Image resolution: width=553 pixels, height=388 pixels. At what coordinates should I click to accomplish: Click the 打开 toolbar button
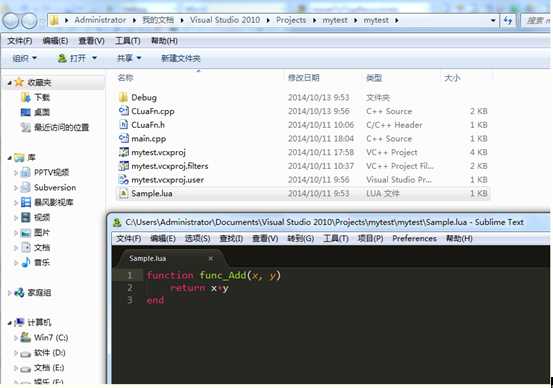coord(72,58)
